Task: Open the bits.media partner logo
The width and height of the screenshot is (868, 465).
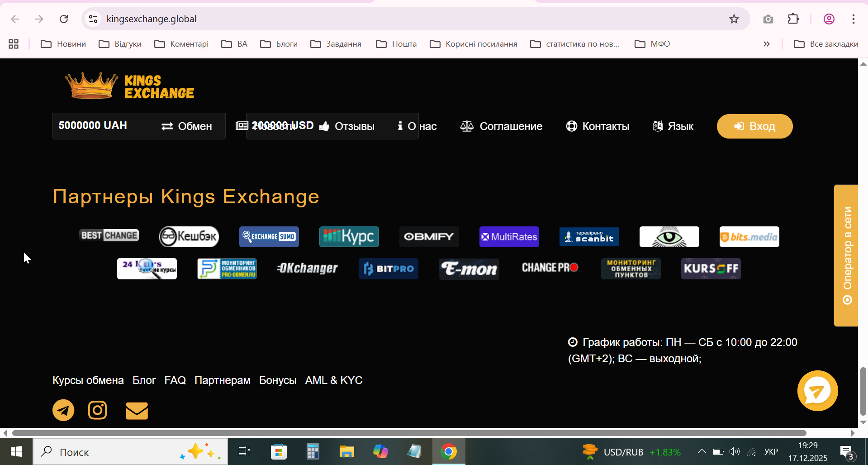Action: click(749, 236)
